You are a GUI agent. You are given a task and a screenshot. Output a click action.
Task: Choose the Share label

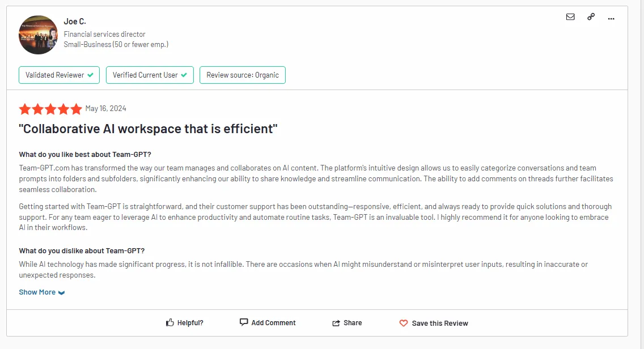coord(353,323)
